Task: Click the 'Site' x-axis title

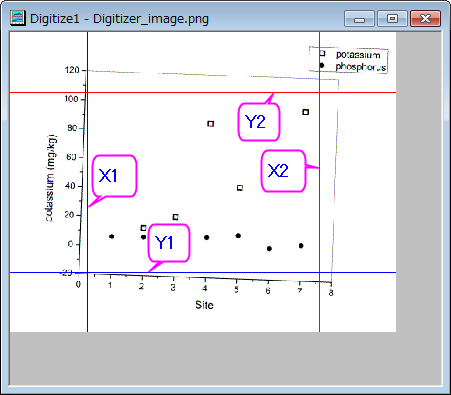Action: pyautogui.click(x=204, y=305)
